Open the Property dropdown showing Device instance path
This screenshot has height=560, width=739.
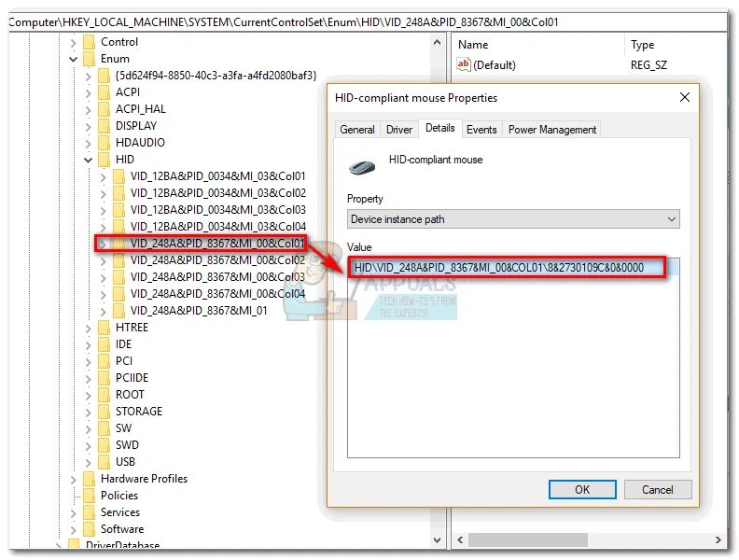tap(513, 219)
